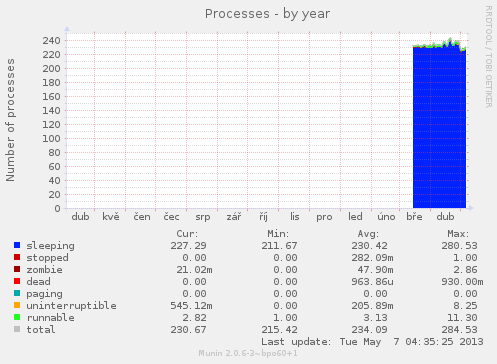Image resolution: width=497 pixels, height=364 pixels.
Task: Click the 240 value on y-axis
Action: pos(51,41)
